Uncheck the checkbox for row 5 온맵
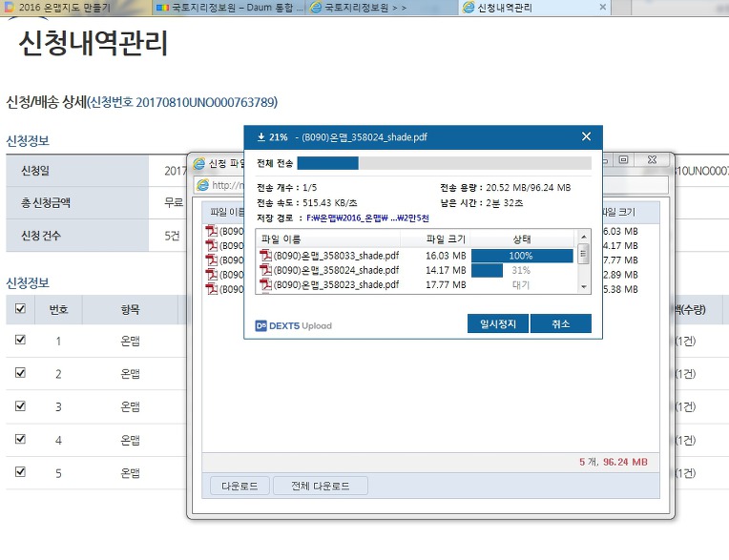 point(20,471)
